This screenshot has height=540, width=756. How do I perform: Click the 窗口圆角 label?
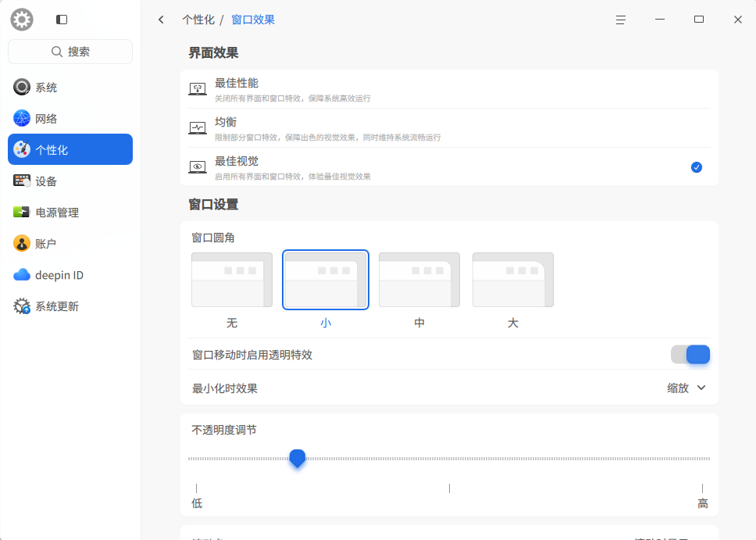pyautogui.click(x=213, y=238)
